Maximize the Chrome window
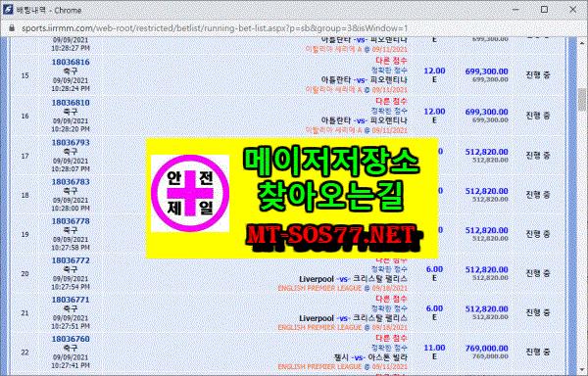This screenshot has width=588, height=376. [544, 10]
